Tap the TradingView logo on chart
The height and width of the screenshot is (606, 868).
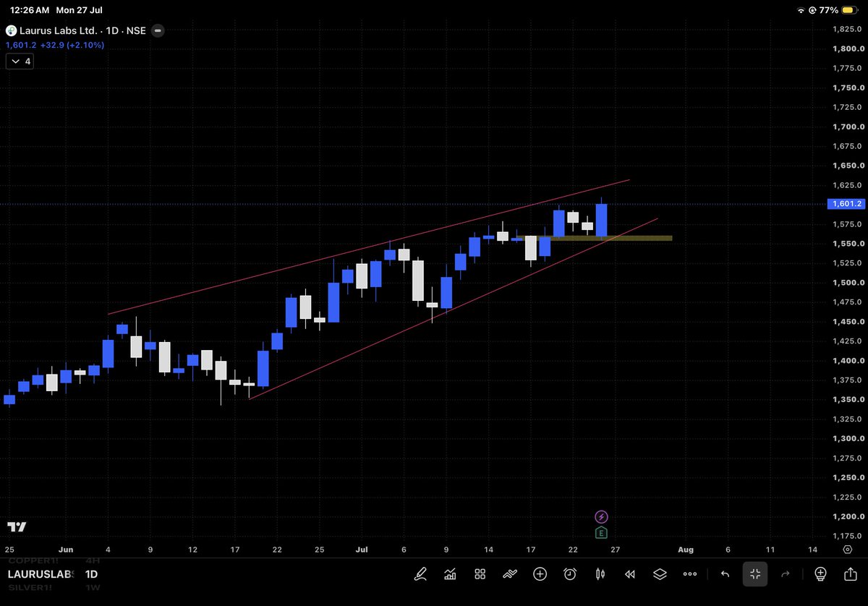pos(17,526)
